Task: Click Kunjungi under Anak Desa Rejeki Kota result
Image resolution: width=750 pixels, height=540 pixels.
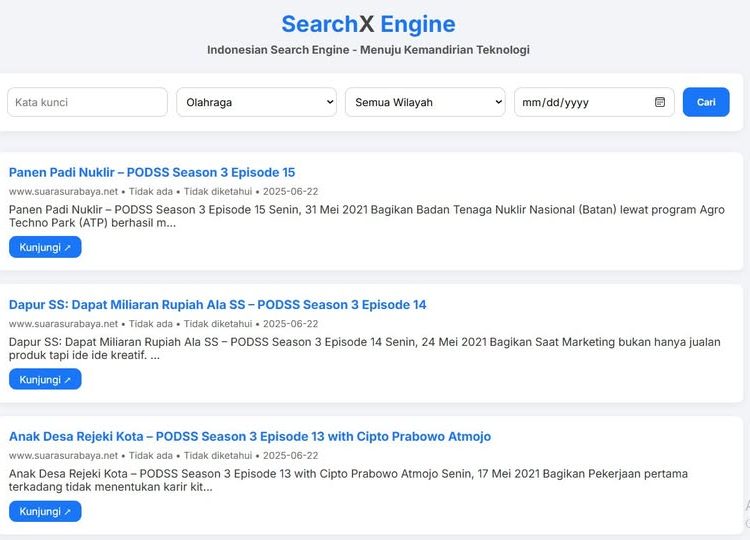Action: click(45, 511)
